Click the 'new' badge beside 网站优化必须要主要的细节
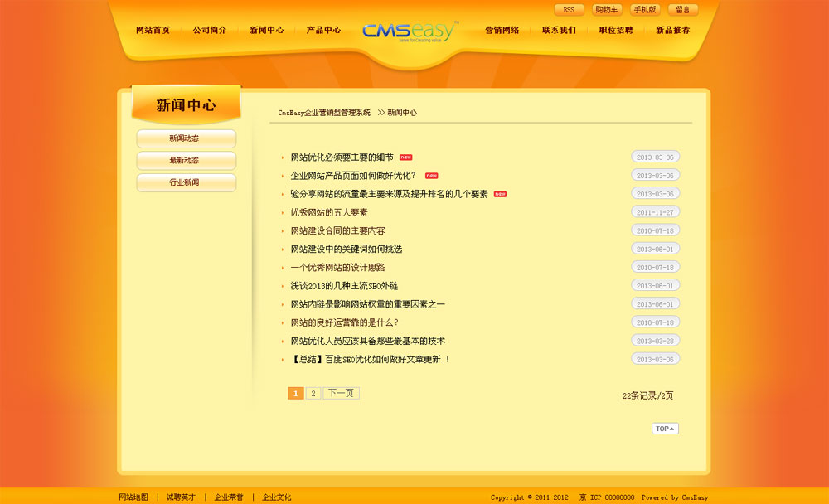 click(406, 157)
